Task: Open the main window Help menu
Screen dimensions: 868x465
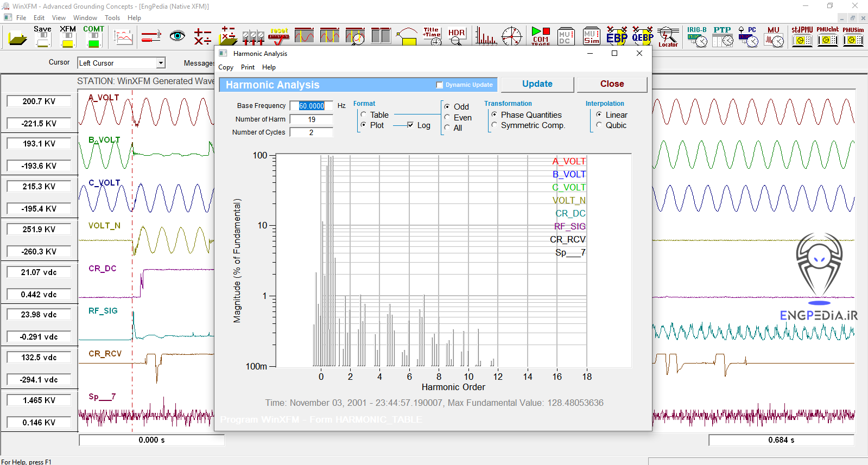Action: [134, 18]
